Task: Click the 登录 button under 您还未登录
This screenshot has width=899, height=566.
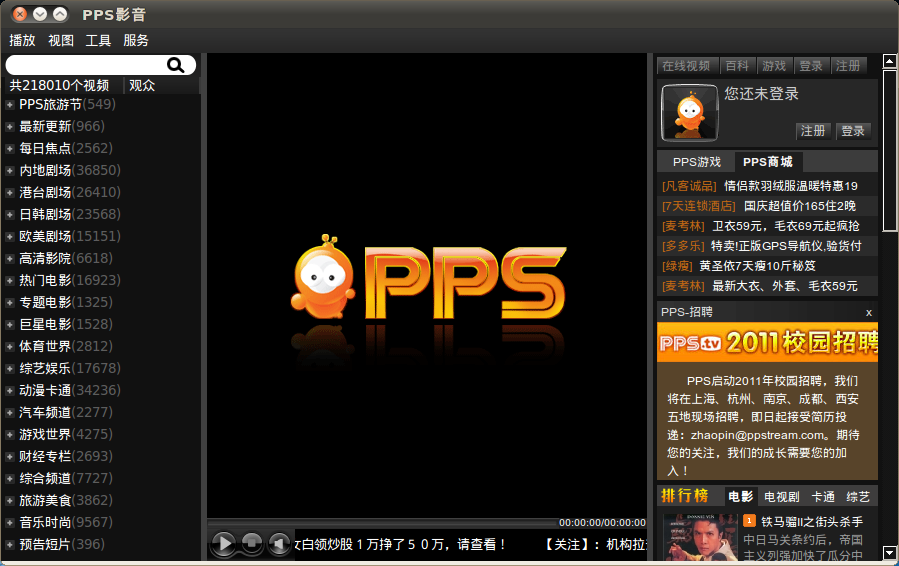Action: pyautogui.click(x=853, y=131)
